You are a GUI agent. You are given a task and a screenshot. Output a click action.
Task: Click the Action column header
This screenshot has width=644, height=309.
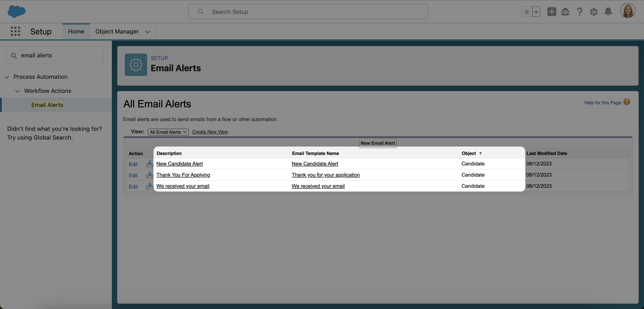tap(136, 154)
